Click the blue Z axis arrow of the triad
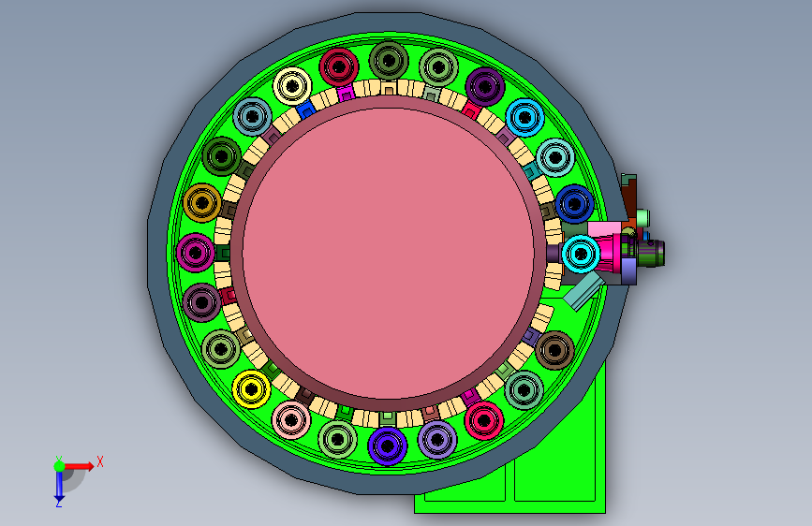 pyautogui.click(x=59, y=486)
